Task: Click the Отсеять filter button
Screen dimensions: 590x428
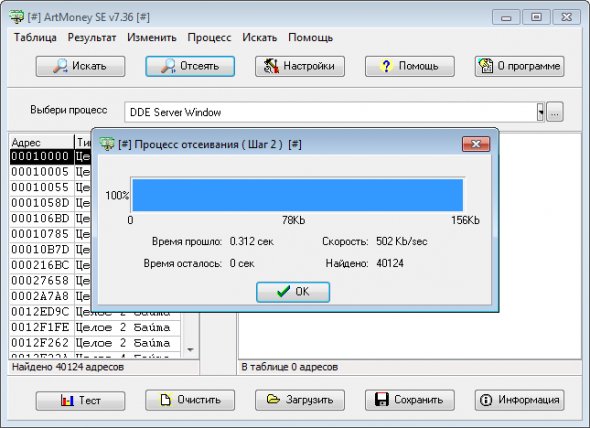Action: [x=190, y=66]
